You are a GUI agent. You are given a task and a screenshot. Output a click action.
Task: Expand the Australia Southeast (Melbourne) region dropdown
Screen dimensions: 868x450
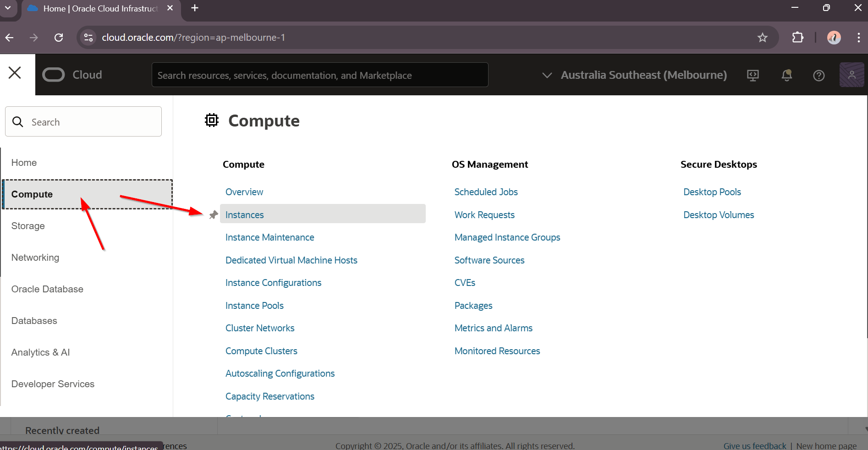635,75
